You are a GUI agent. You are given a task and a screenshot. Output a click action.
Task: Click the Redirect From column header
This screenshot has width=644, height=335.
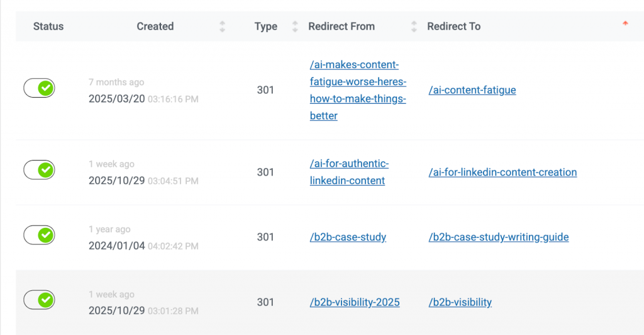[341, 26]
